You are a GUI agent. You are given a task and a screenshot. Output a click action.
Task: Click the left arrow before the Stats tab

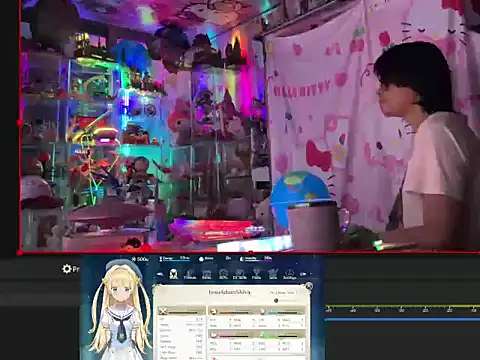tap(160, 274)
